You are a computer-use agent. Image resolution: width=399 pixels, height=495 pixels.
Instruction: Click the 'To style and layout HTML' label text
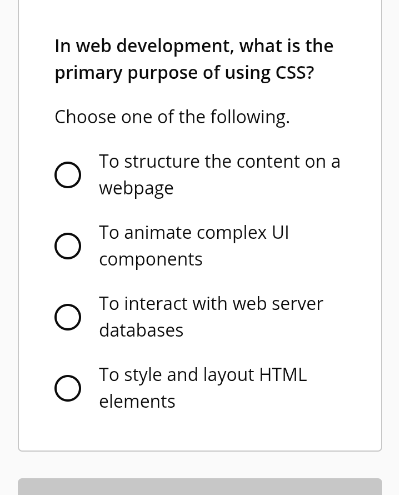click(203, 375)
